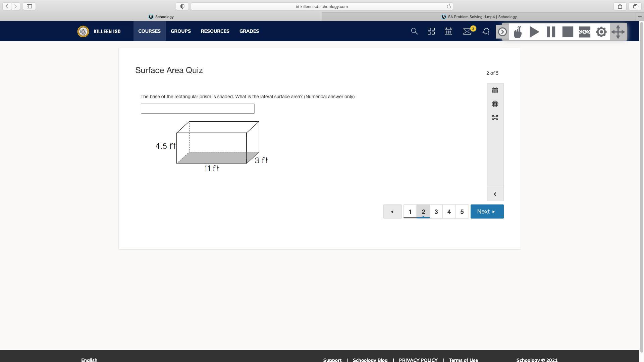The height and width of the screenshot is (362, 644).
Task: Open the calendar icon in header
Action: tap(448, 32)
